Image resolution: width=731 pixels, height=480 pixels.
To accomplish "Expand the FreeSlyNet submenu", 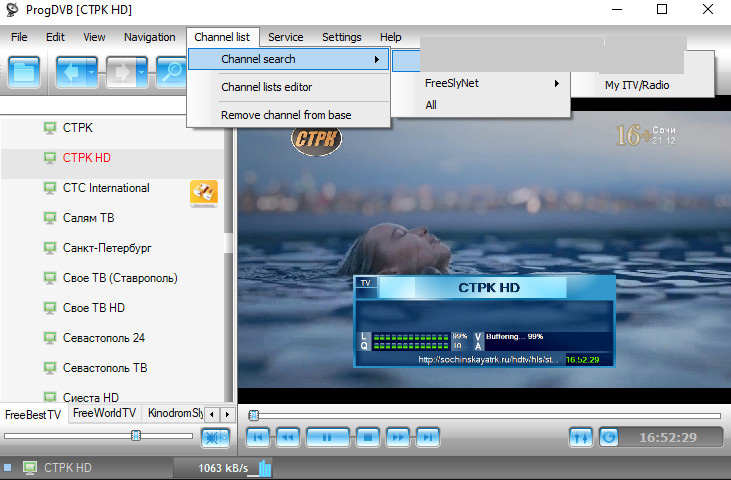I will 481,83.
